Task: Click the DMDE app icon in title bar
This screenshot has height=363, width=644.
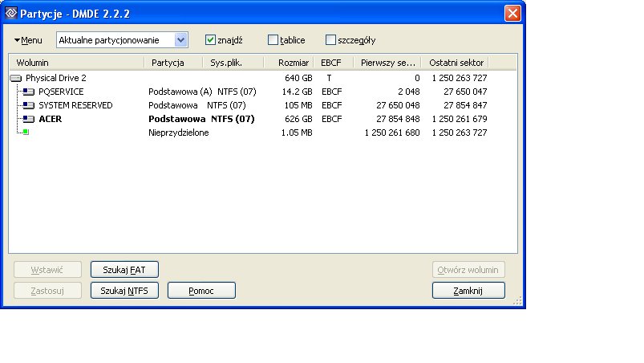Action: tap(11, 13)
